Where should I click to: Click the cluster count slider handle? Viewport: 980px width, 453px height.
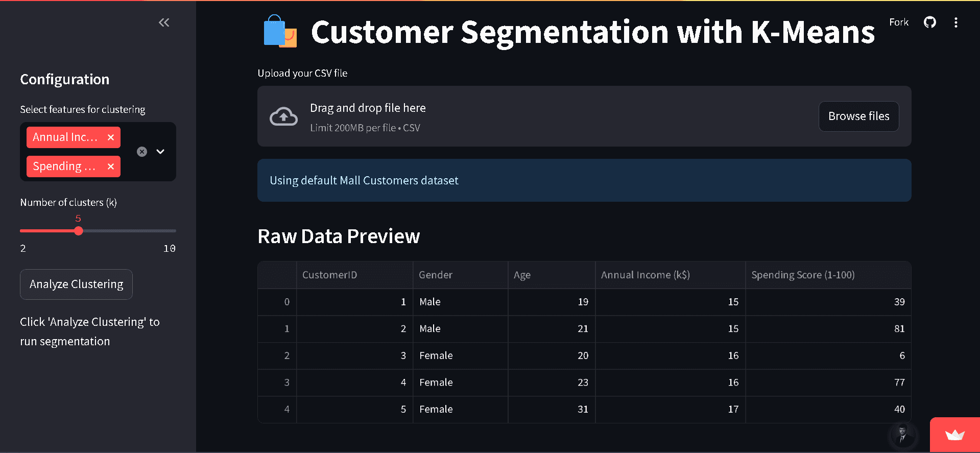pos(78,231)
